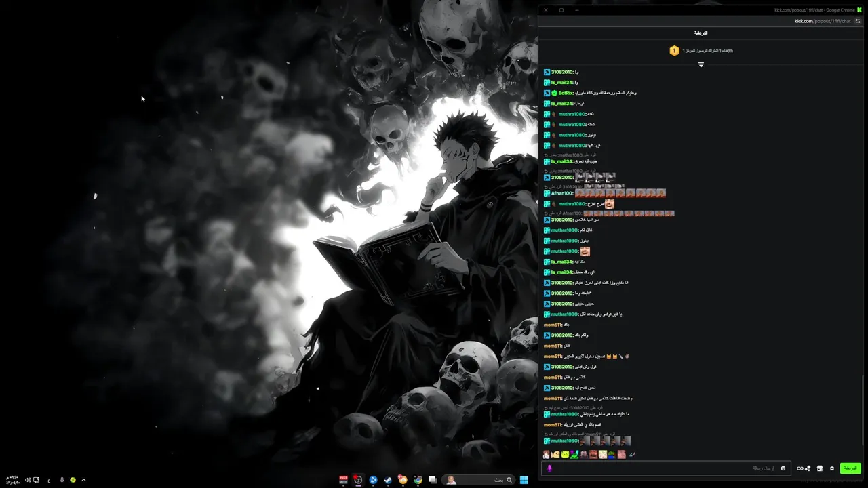Open the emoji picker in message box

(x=783, y=468)
